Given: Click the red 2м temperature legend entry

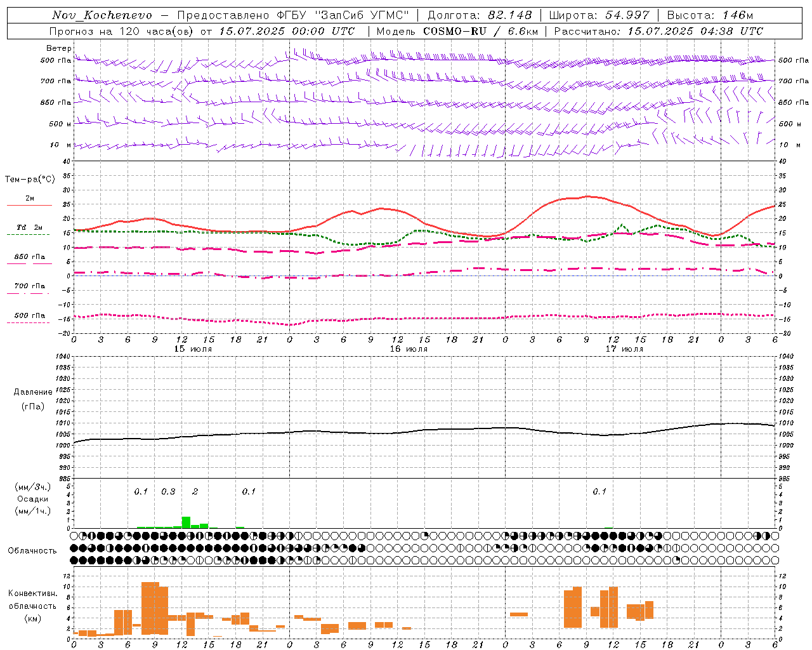Looking at the screenshot, I should click(x=30, y=201).
